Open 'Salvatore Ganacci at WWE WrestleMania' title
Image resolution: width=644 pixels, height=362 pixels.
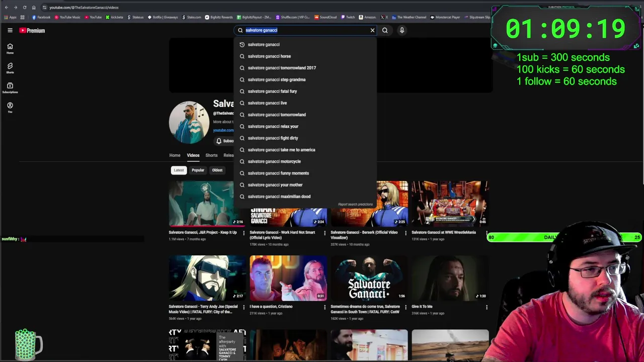tap(444, 232)
